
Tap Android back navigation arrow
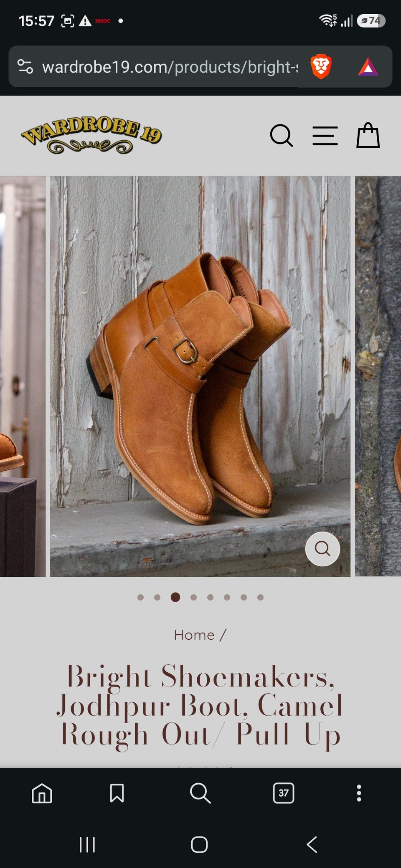pos(312,845)
